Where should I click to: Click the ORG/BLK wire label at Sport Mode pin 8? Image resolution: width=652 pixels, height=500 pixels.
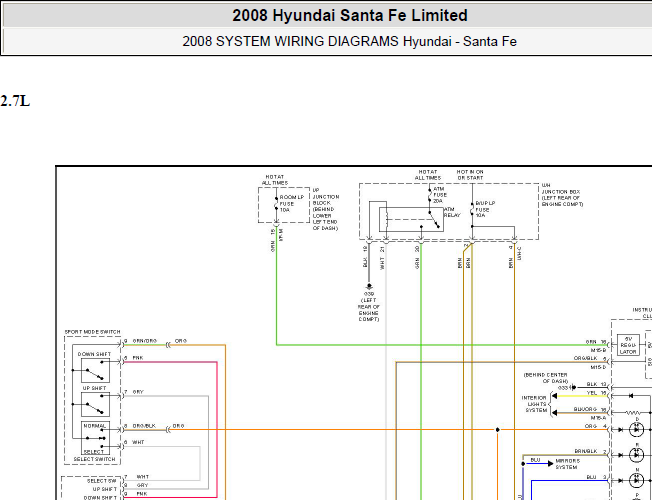pos(144,426)
